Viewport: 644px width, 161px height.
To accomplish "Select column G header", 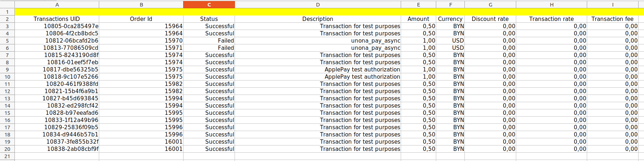I will click(x=490, y=5).
